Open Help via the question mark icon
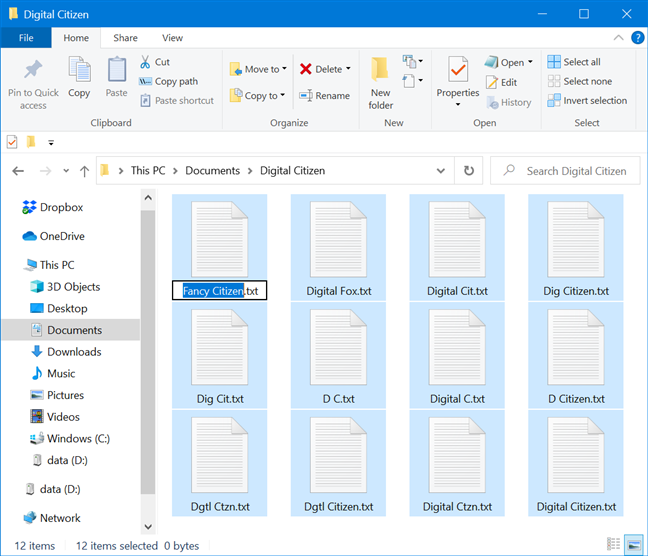 638,38
